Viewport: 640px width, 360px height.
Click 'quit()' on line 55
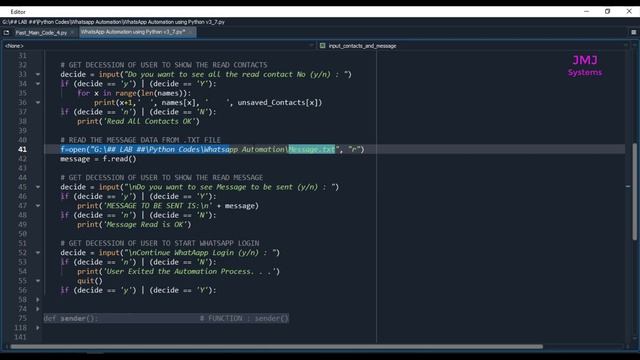point(90,281)
